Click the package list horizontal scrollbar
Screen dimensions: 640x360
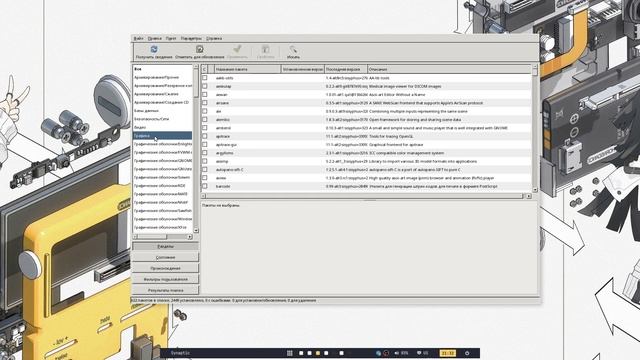366,196
